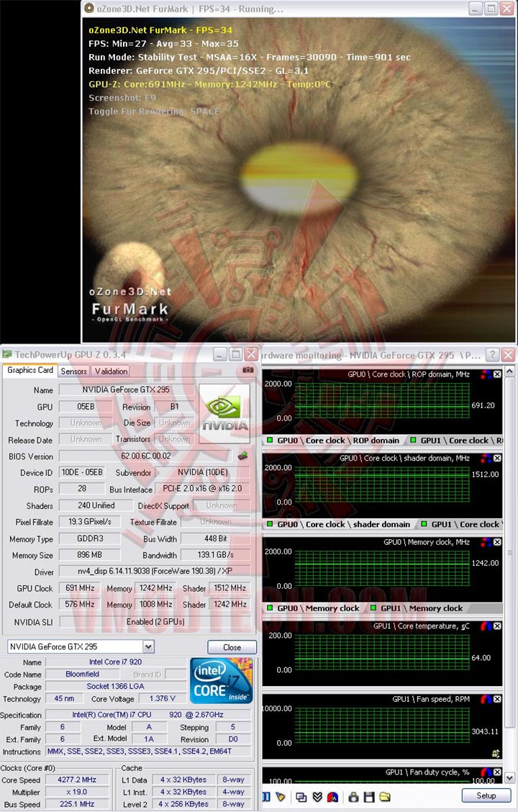Click Bus Speed 225.1 MHz value
This screenshot has width=518, height=812.
click(77, 804)
